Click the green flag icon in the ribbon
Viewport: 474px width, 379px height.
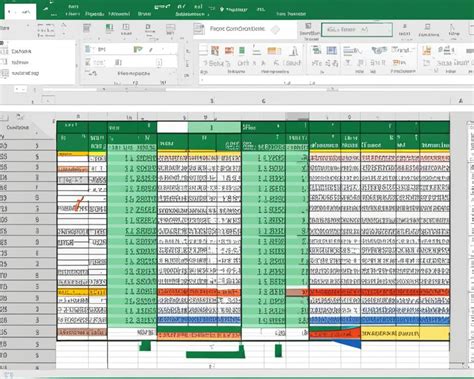point(138,50)
